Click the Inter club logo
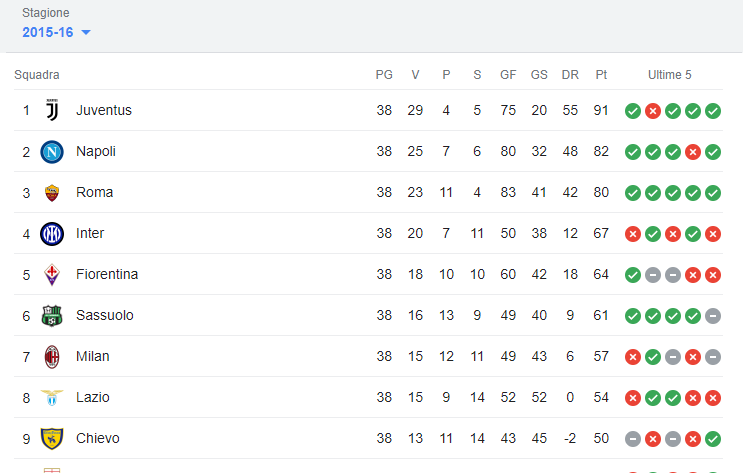This screenshot has height=473, width=743. pos(52,234)
